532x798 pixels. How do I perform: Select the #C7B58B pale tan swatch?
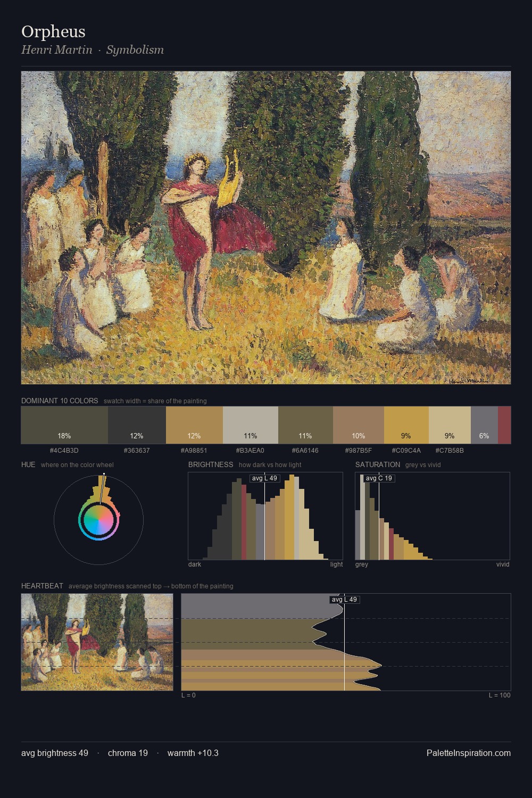pos(450,425)
